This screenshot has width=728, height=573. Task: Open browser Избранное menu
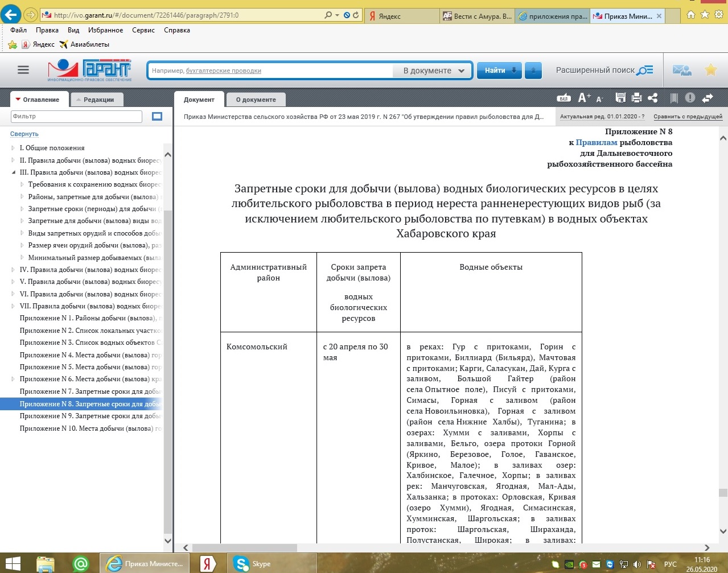106,30
